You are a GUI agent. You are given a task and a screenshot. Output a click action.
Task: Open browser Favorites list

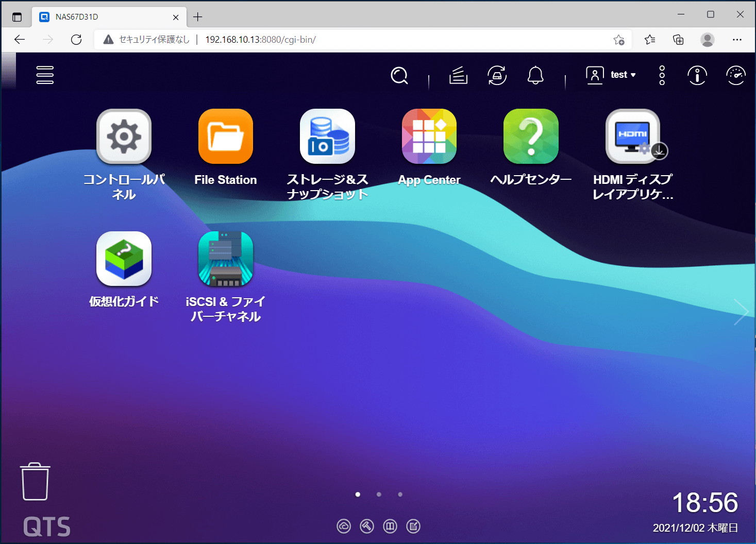click(x=650, y=40)
